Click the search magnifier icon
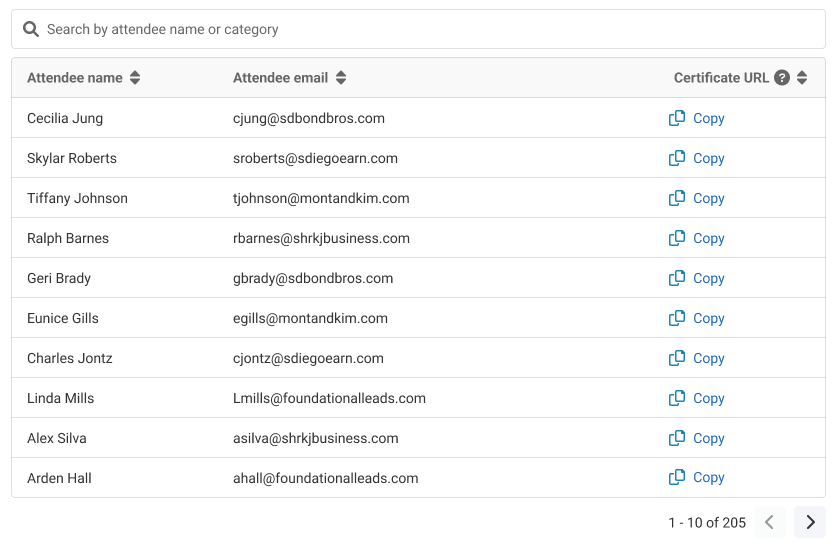This screenshot has width=837, height=554. 31,30
